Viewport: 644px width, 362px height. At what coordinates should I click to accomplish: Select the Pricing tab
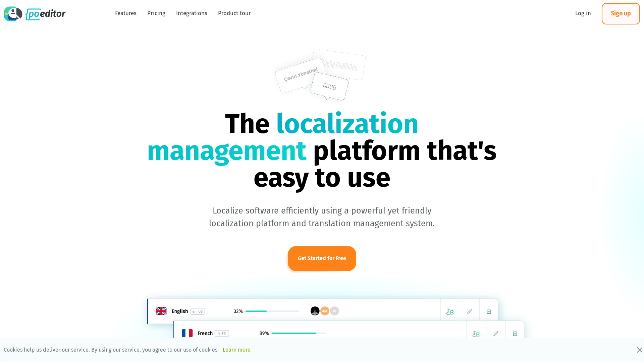156,13
